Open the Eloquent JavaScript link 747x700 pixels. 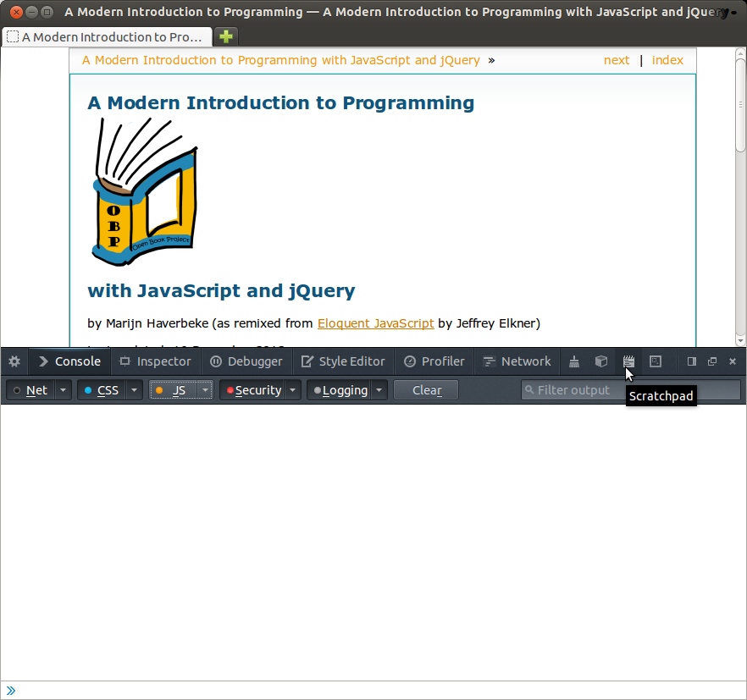375,323
